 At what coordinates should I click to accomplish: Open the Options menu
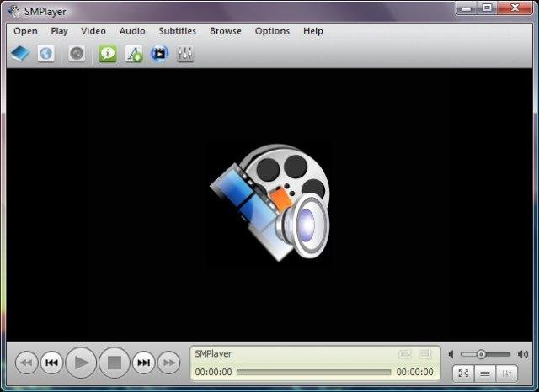(x=272, y=31)
